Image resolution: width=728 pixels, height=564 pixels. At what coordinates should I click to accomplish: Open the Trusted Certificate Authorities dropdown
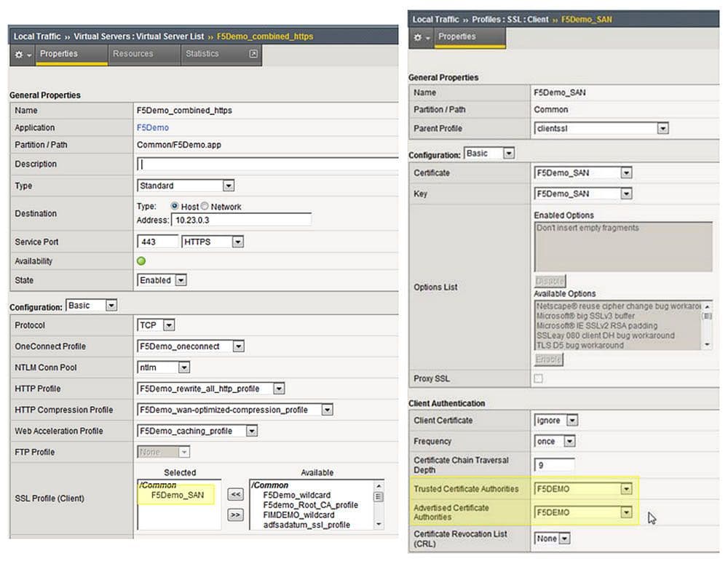625,489
